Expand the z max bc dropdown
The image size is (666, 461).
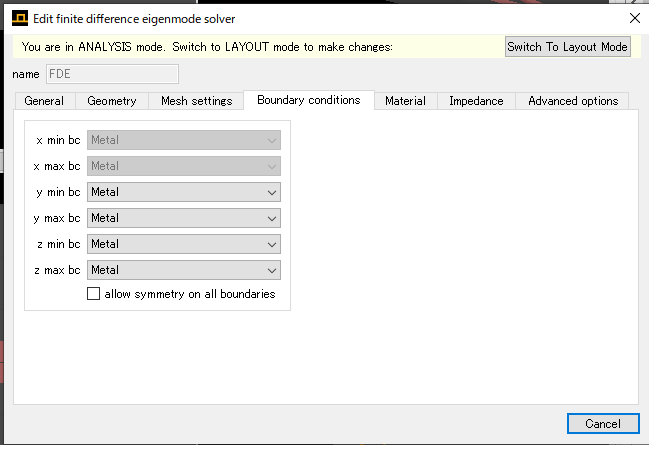tap(183, 270)
